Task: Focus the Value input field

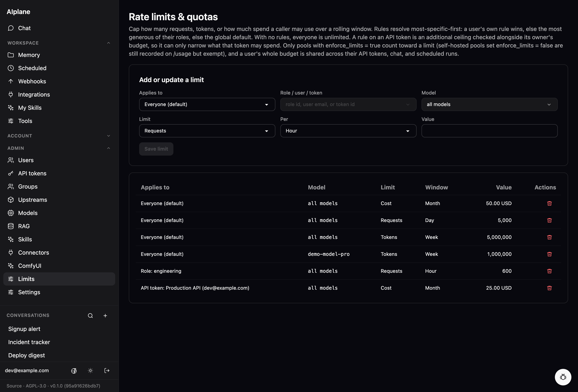Action: [x=489, y=131]
